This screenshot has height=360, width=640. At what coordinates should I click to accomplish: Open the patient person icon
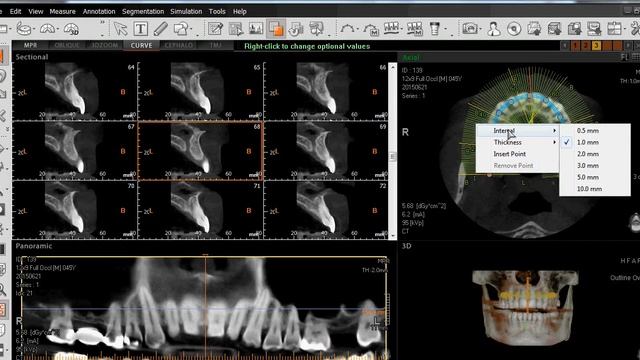point(493,29)
